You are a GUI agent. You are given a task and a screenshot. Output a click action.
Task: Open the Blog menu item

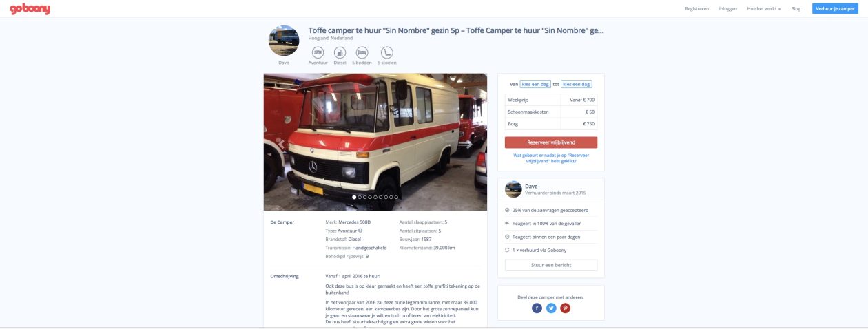(796, 9)
